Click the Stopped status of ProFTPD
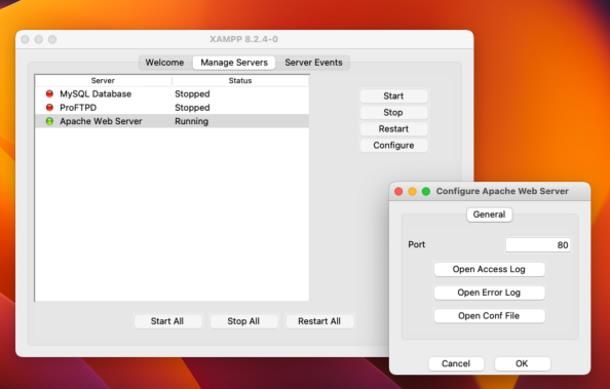610x389 pixels. 192,107
